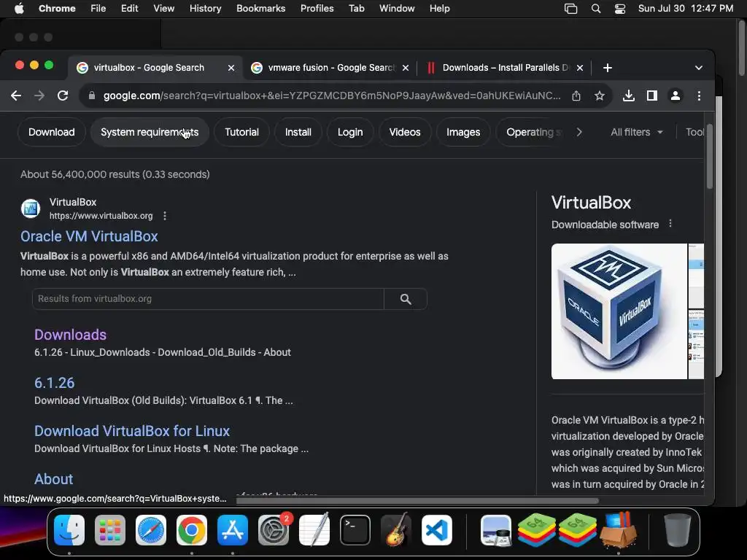Open the Downloads sitelink
Screen dimensions: 747x560
click(71, 334)
